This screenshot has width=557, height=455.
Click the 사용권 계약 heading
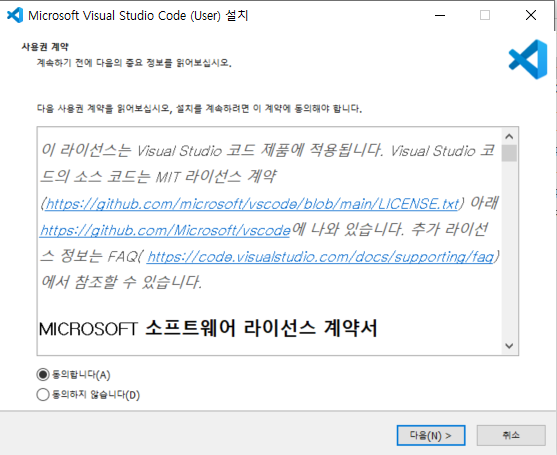pos(45,47)
